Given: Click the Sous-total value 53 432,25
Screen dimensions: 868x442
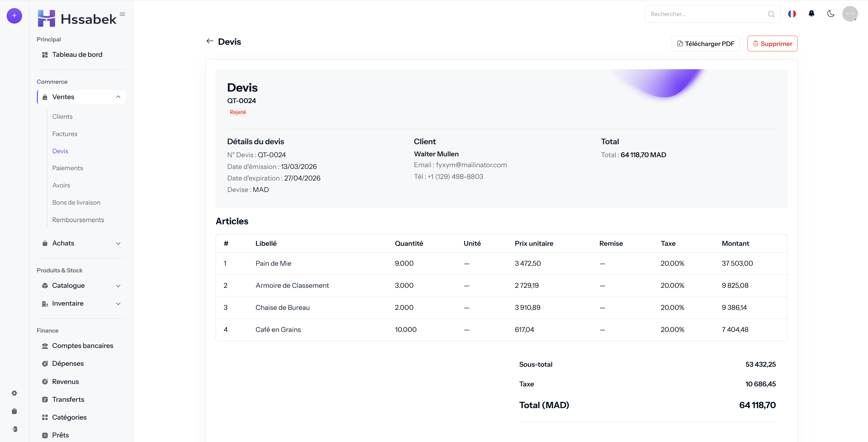Looking at the screenshot, I should point(760,364).
